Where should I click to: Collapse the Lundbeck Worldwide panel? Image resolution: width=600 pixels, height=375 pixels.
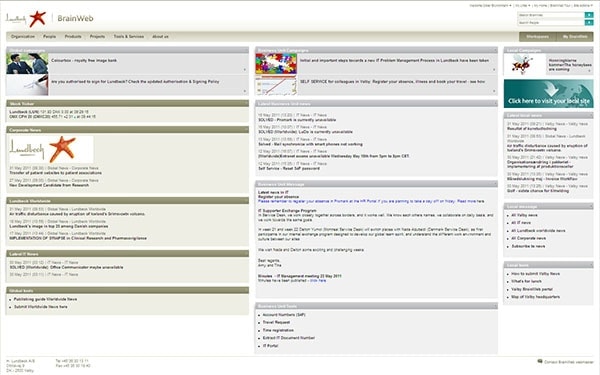246,201
